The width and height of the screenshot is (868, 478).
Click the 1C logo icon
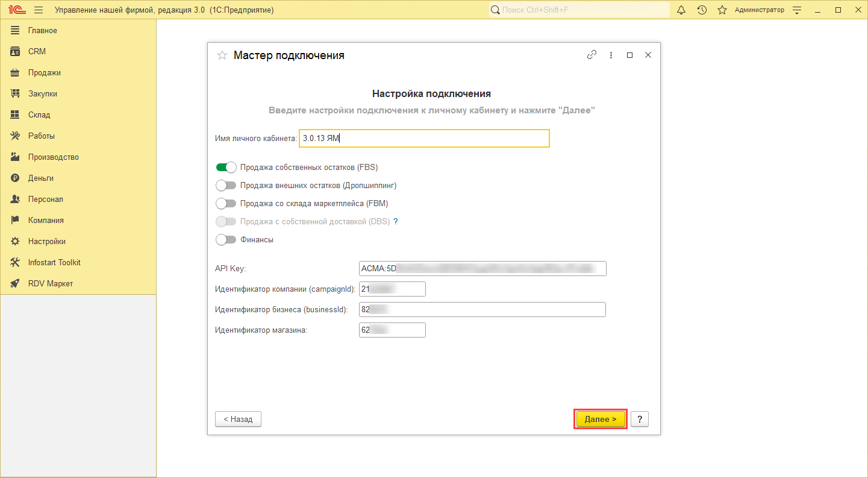click(x=16, y=10)
